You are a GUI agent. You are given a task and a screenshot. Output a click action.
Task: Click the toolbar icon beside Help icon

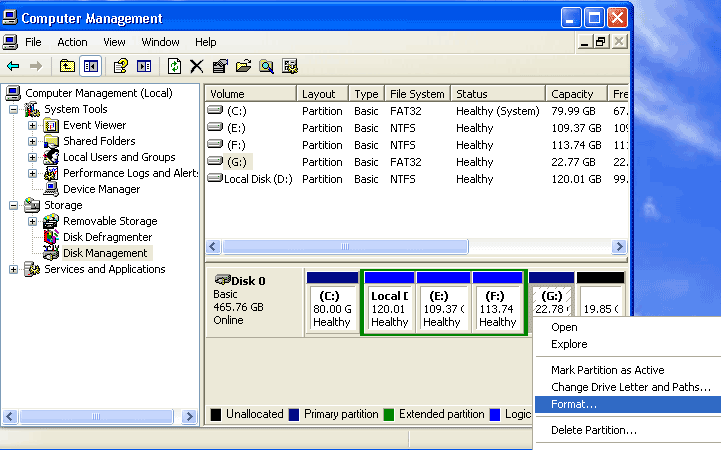click(x=144, y=67)
